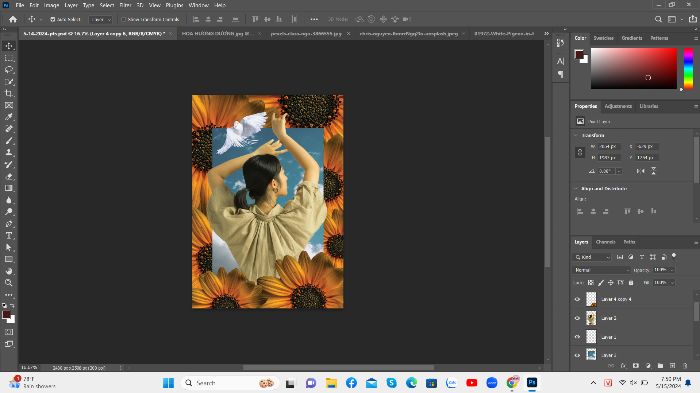Viewport: 700px width, 393px height.
Task: Open the Filter menu
Action: tap(125, 5)
